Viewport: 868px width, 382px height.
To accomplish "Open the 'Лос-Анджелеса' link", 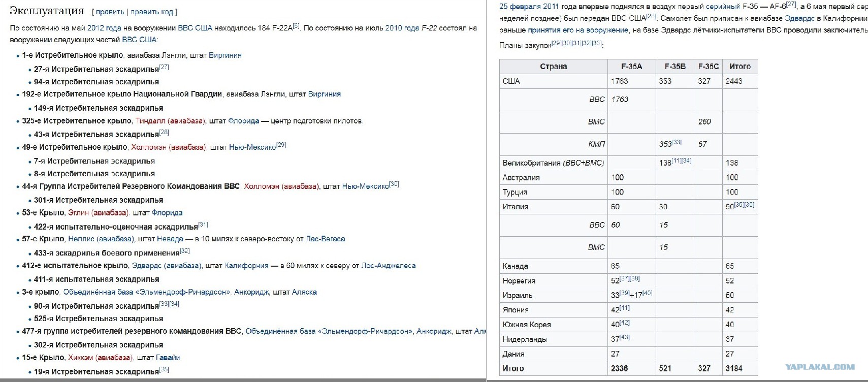I will pyautogui.click(x=388, y=266).
